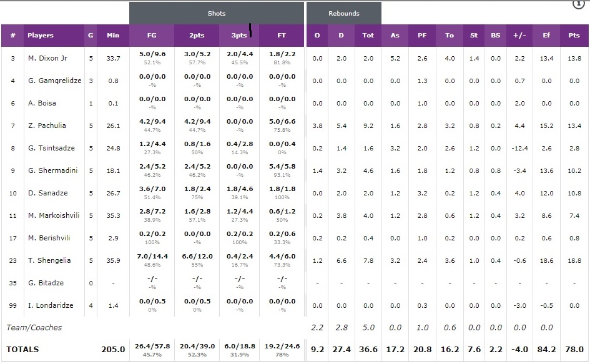Sort by the FT column header

282,36
